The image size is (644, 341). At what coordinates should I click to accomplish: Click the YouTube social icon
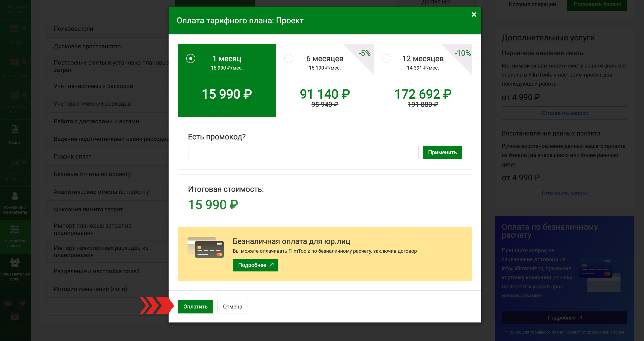click(x=15, y=317)
